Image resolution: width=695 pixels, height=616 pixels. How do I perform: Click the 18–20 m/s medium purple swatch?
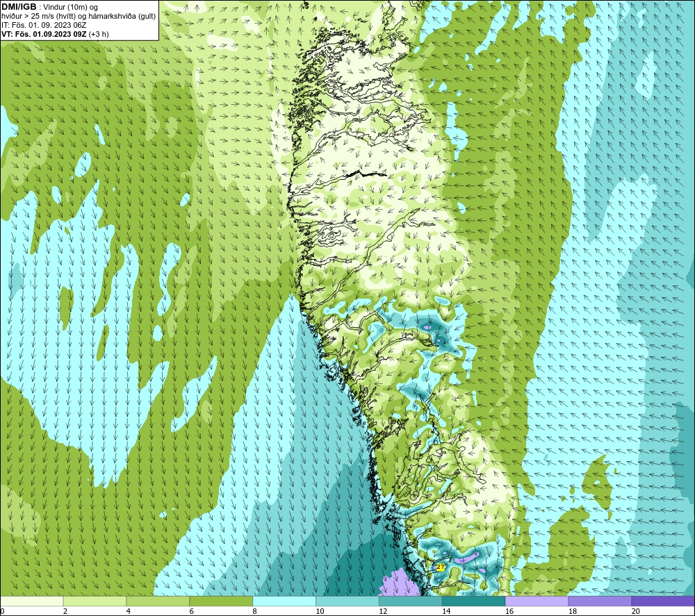600,601
